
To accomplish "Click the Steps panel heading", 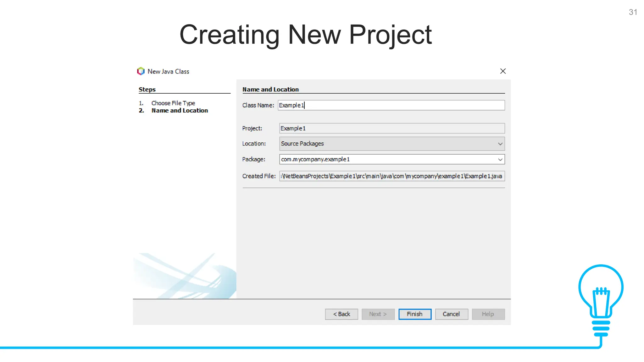I will click(x=147, y=90).
